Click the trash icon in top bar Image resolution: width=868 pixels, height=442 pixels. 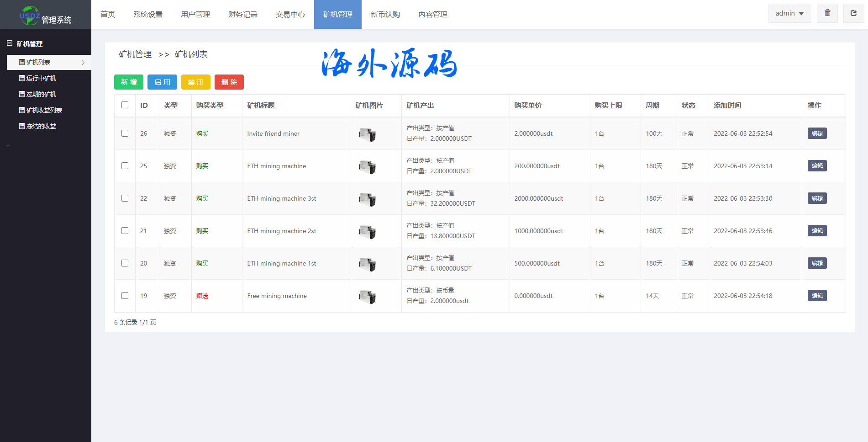pos(827,13)
